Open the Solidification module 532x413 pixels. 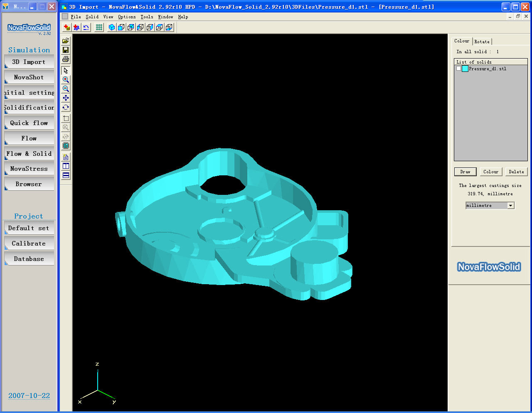click(29, 108)
